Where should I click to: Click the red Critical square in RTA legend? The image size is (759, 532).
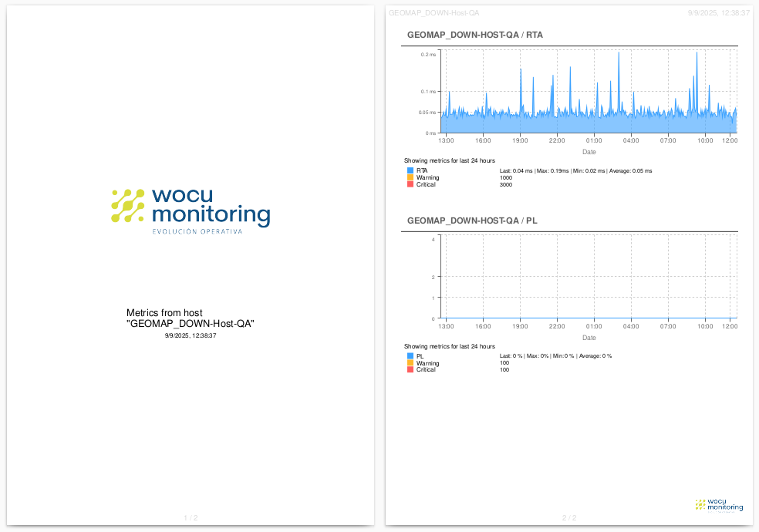click(410, 184)
